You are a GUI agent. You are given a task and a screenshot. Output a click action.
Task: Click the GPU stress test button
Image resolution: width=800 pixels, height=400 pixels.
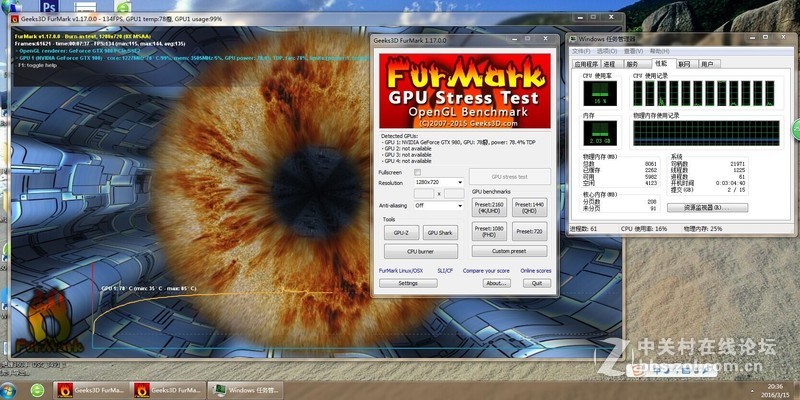click(x=510, y=177)
